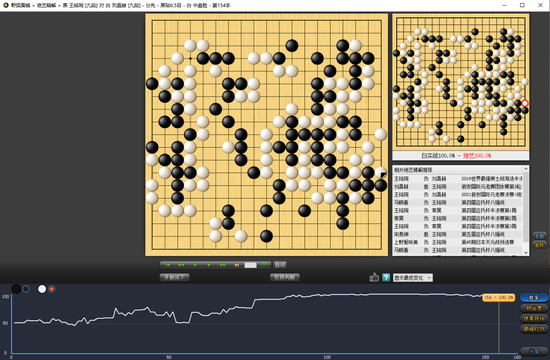This screenshot has height=360, width=550.
Task: Select the white player radio button with orange dot
Action: click(52, 289)
